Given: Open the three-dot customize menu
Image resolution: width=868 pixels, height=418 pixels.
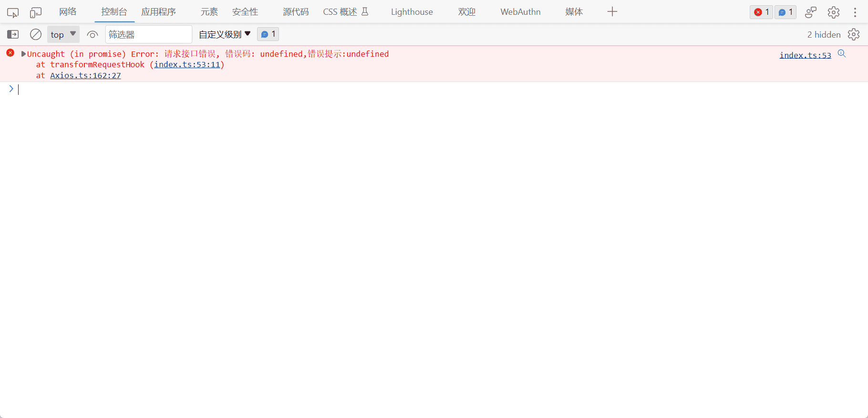Looking at the screenshot, I should coord(855,12).
